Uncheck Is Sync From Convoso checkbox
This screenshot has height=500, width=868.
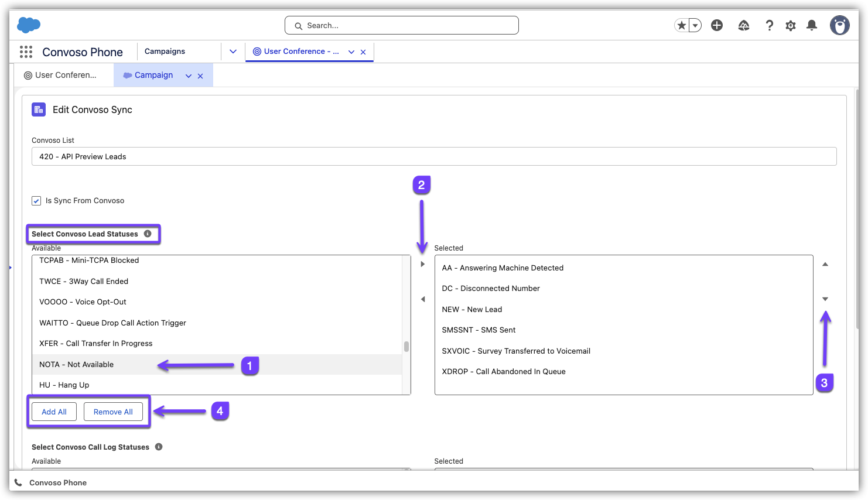[36, 201]
